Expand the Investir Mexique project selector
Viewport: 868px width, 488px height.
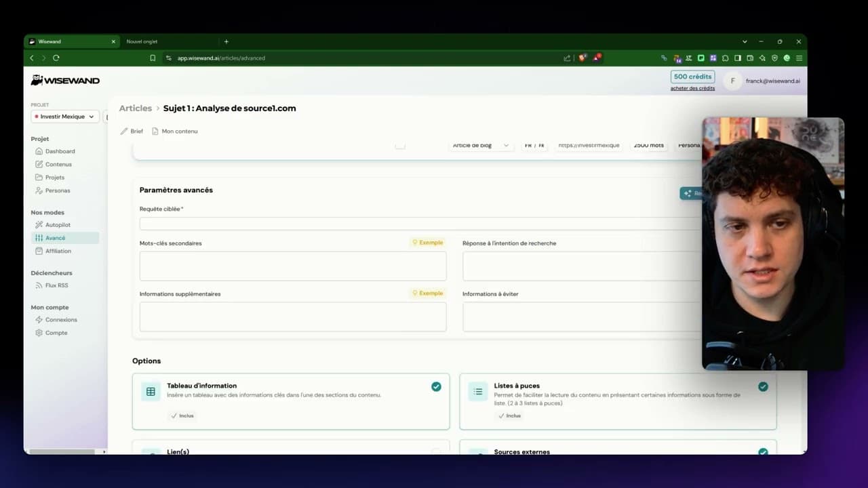(64, 116)
